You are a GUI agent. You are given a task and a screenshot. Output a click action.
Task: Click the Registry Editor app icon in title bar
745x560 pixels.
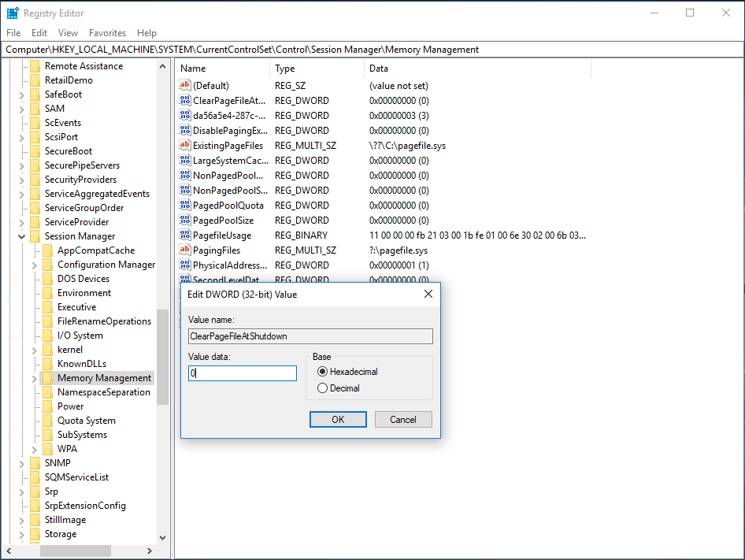click(13, 13)
